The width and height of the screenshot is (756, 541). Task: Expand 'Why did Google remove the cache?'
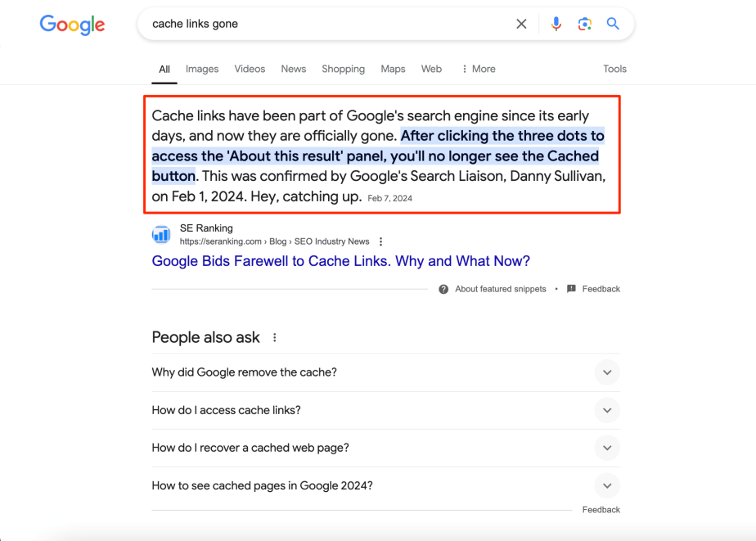[x=607, y=372]
